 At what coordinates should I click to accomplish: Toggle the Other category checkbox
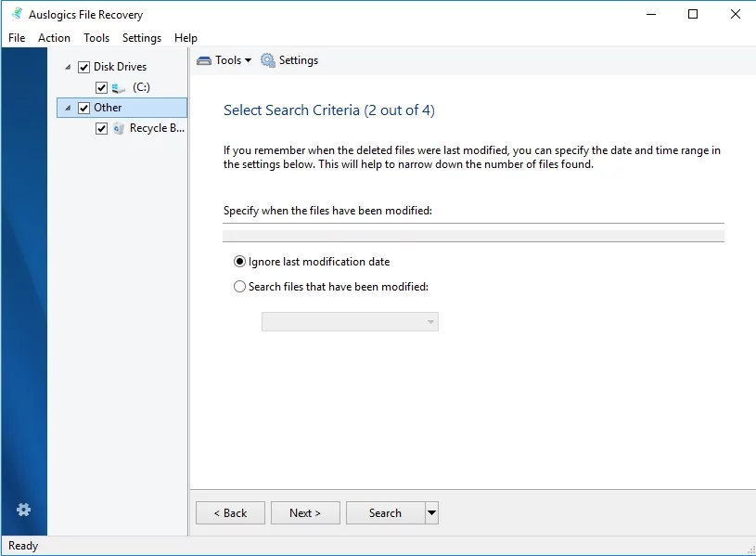tap(84, 108)
